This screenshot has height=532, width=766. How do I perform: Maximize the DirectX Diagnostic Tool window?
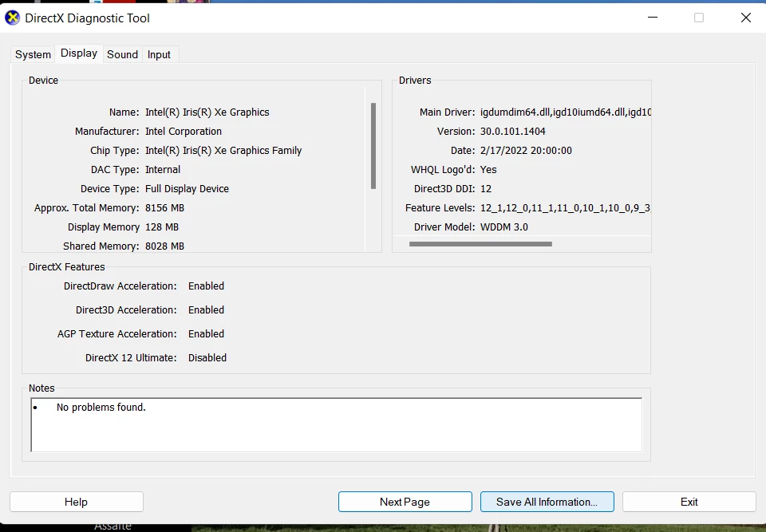[699, 18]
